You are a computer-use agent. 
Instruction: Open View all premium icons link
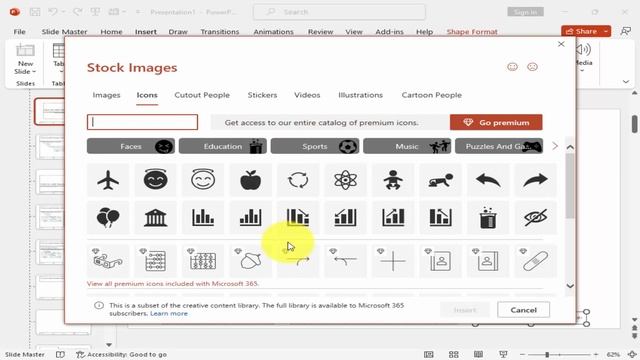click(x=173, y=284)
